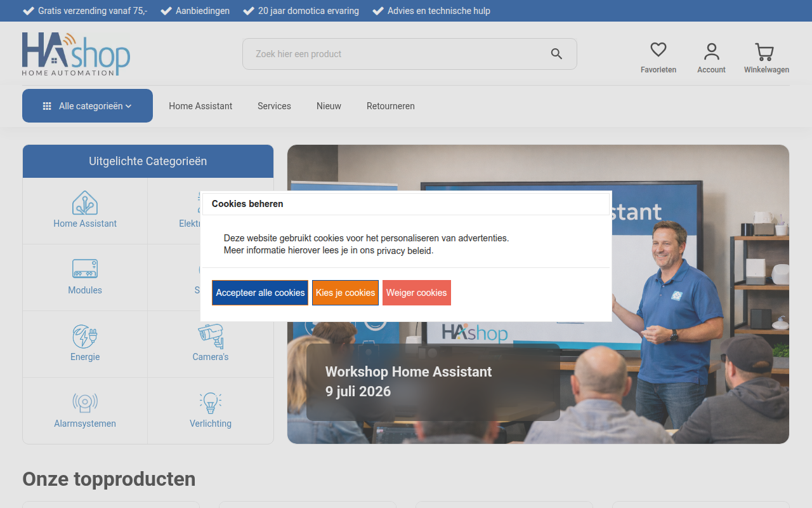Open the Account person icon

(711, 51)
